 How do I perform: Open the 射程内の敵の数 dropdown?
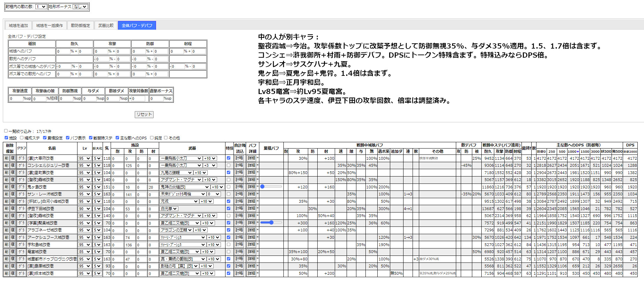(41, 7)
